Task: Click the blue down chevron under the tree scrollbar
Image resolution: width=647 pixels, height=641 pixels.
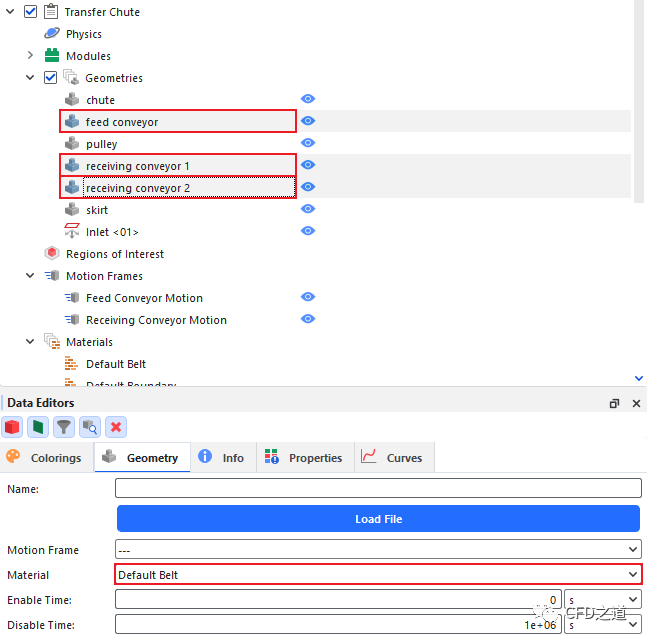Action: (x=639, y=378)
